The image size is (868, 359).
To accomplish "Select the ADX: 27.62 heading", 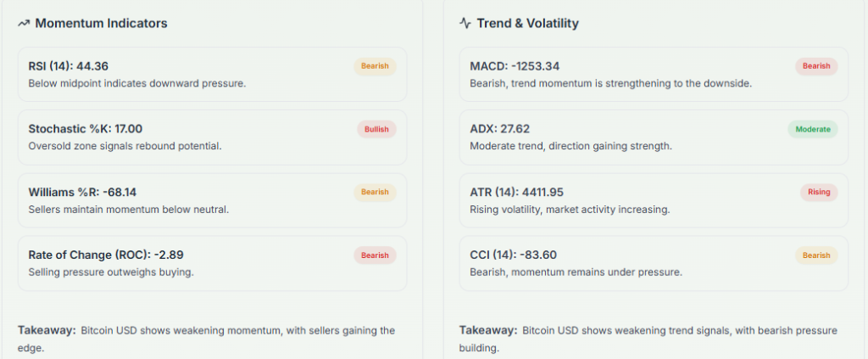I will (500, 129).
